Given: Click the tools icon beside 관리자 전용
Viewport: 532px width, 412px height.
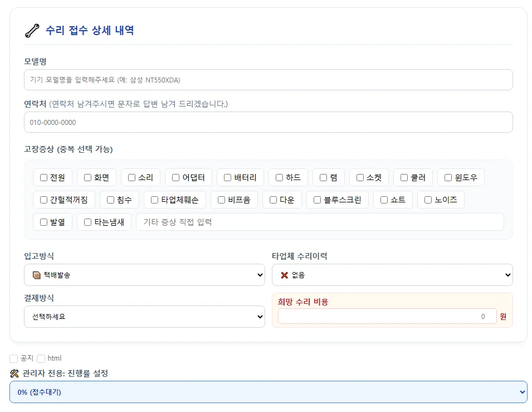Looking at the screenshot, I should (14, 374).
